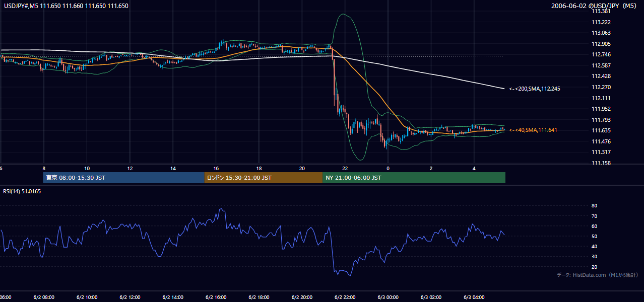Click RSI scale level 40
Screen dimensions: 644x302
[594, 246]
